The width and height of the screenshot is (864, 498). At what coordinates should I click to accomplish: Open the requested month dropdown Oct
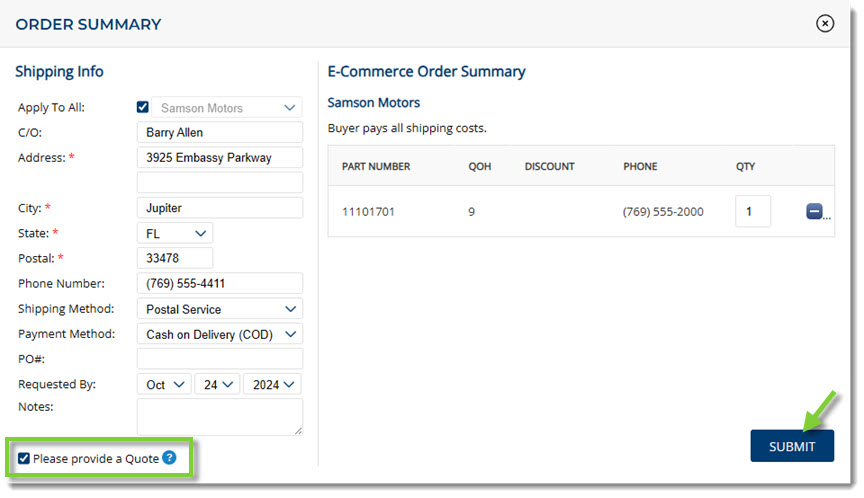pos(164,385)
